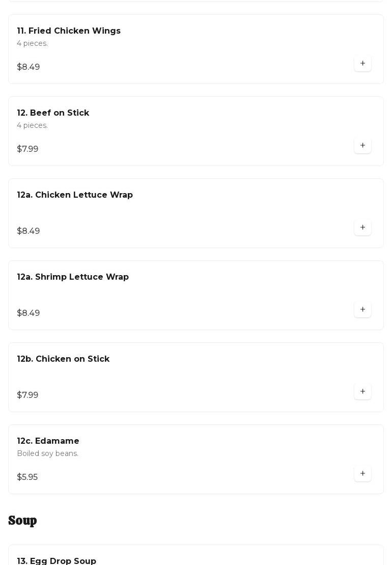Add Shrimp Lettuce Wrap with plus icon

tap(362, 310)
